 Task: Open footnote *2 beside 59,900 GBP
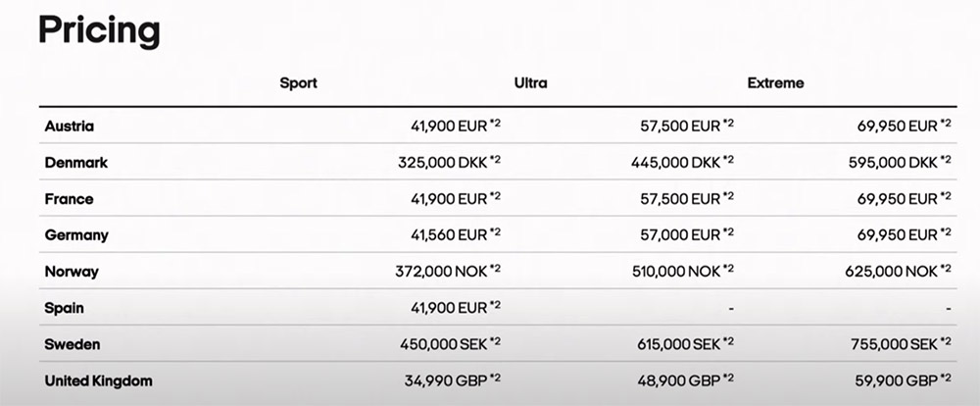point(946,378)
